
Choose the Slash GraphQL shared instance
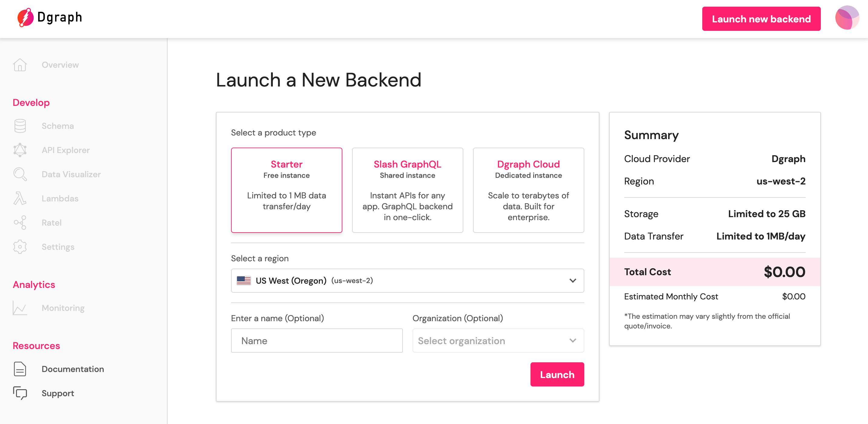tap(407, 190)
